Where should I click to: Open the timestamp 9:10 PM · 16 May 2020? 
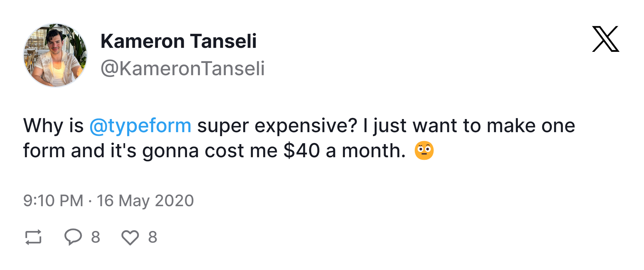(x=109, y=201)
